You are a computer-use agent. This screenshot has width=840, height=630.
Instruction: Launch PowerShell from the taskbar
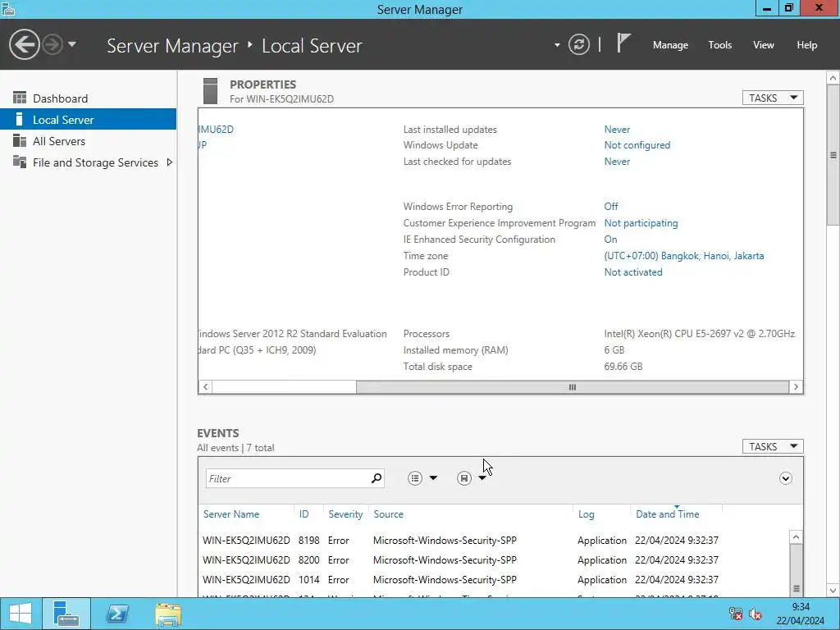(x=117, y=614)
